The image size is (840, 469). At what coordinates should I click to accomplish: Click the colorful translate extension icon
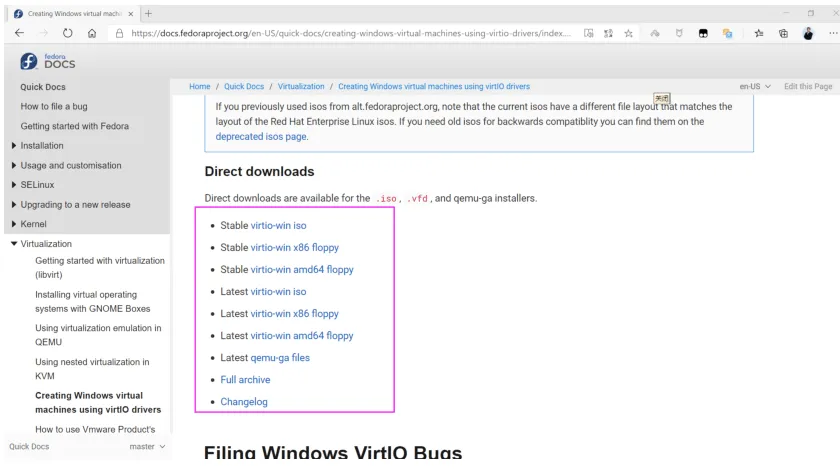pos(728,33)
